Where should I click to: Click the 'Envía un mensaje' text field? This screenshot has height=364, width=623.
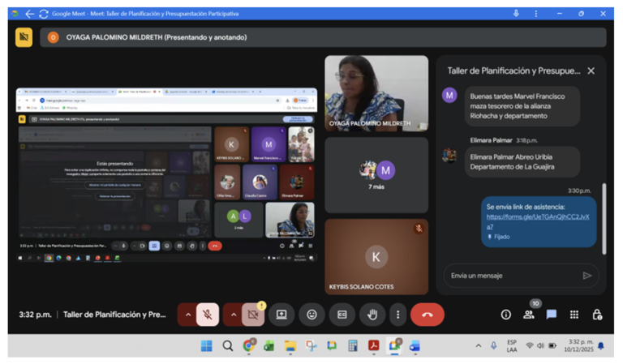[x=511, y=276]
